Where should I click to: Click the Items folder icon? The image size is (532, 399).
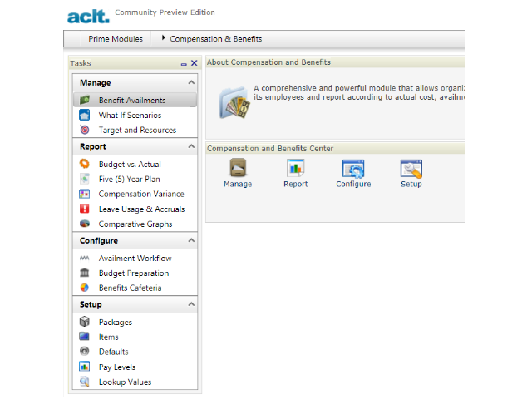(85, 337)
